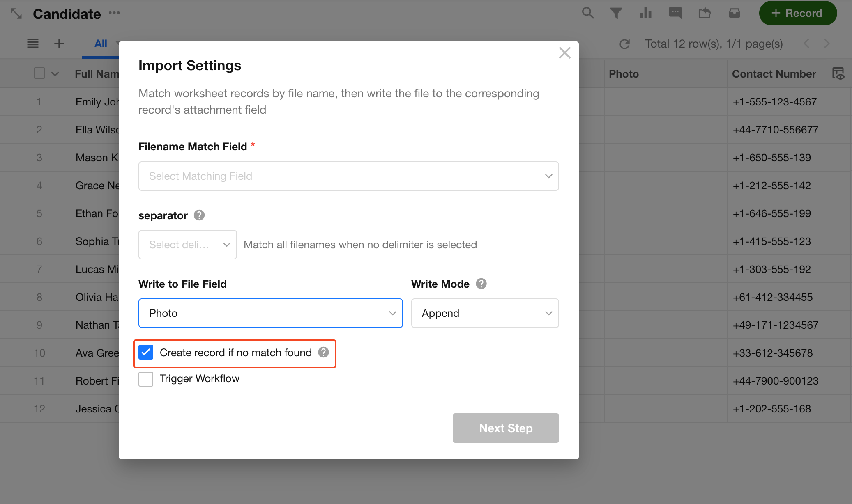The height and width of the screenshot is (504, 852).
Task: Open the recycle bin tray icon
Action: 734,13
